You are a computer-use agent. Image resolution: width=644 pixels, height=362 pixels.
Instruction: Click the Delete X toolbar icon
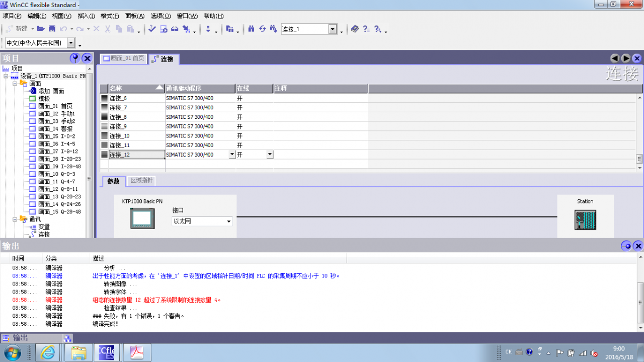click(96, 29)
